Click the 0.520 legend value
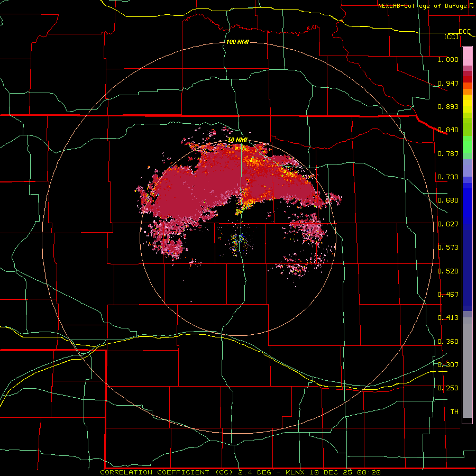 (x=448, y=271)
